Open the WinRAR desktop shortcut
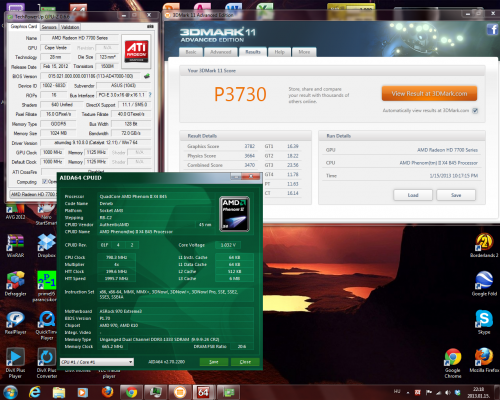This screenshot has width=500, height=400. coord(15,246)
